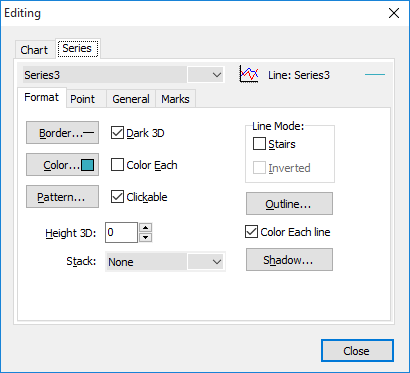
Task: Open the Border settings button
Action: point(62,133)
